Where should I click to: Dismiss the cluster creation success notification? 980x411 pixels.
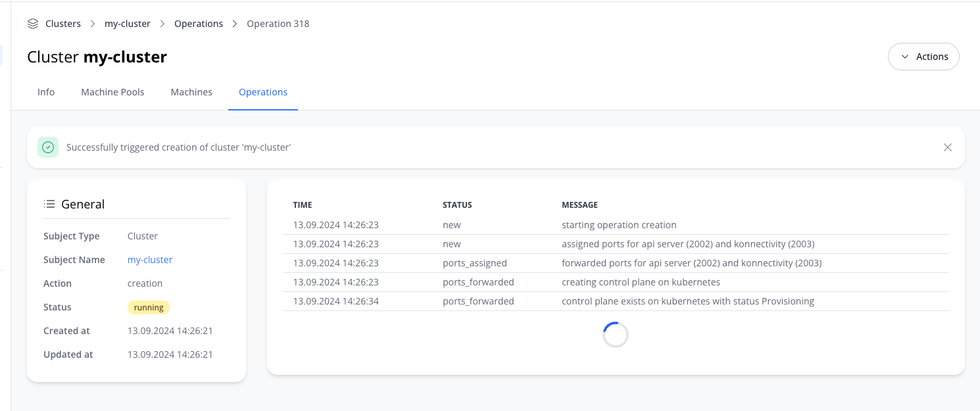[947, 147]
